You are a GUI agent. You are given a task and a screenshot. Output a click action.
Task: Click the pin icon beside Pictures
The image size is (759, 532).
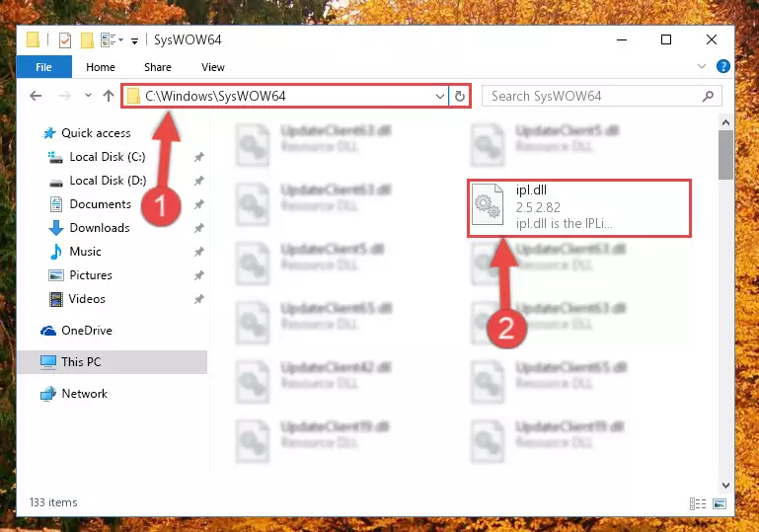(198, 276)
